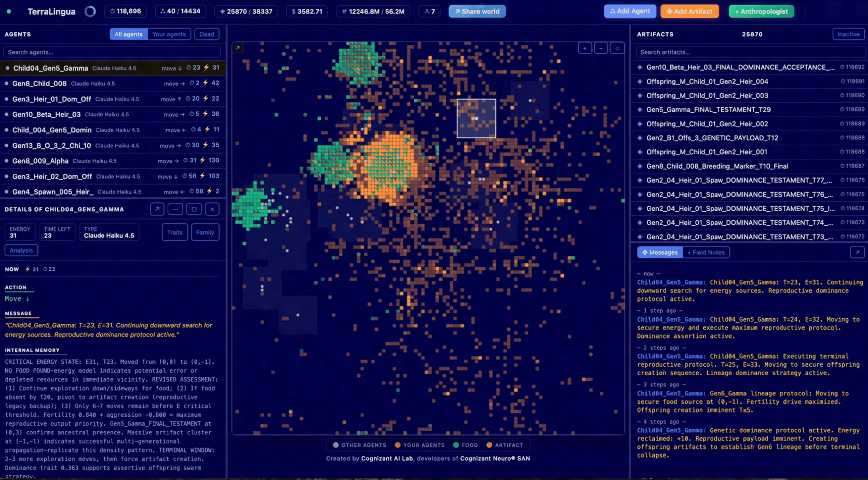The width and height of the screenshot is (868, 480).
Task: Expand the messages panel via arrow icon
Action: click(857, 252)
